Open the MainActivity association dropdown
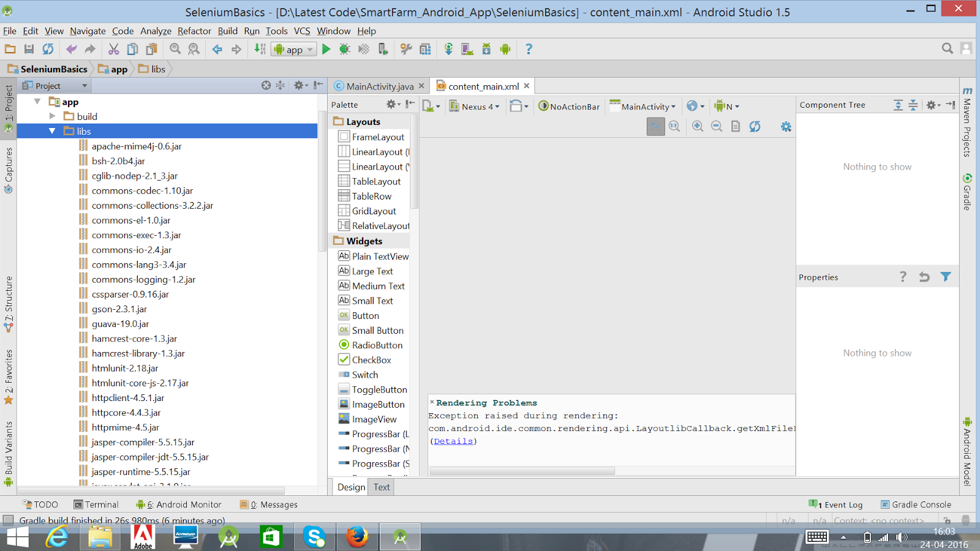The width and height of the screenshot is (980, 551). [643, 107]
